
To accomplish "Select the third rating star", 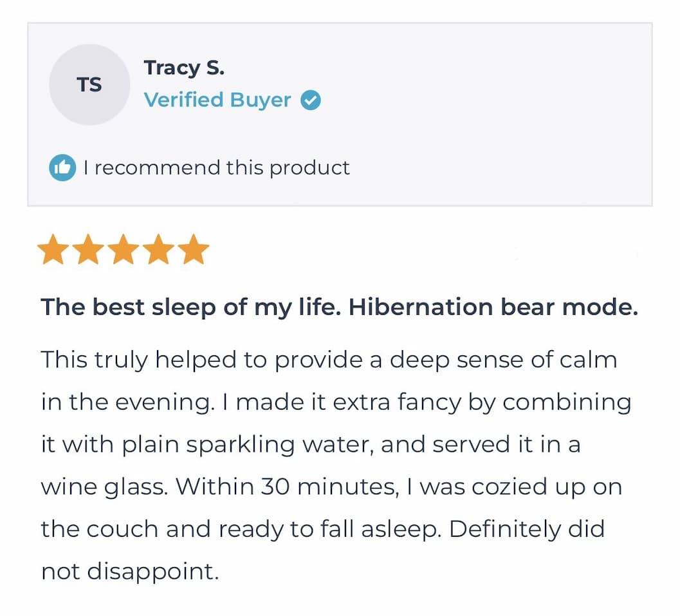I will 124,249.
